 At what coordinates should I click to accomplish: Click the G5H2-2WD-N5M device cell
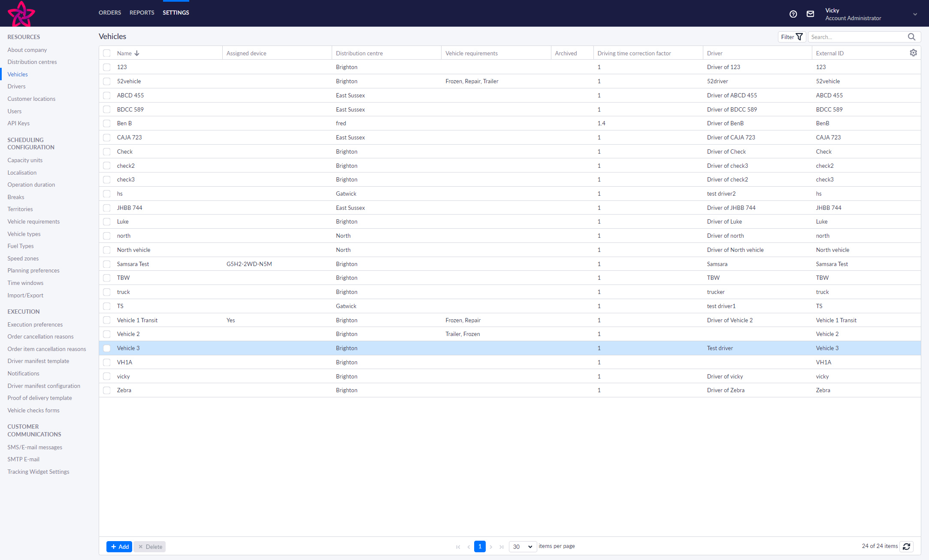click(x=249, y=264)
